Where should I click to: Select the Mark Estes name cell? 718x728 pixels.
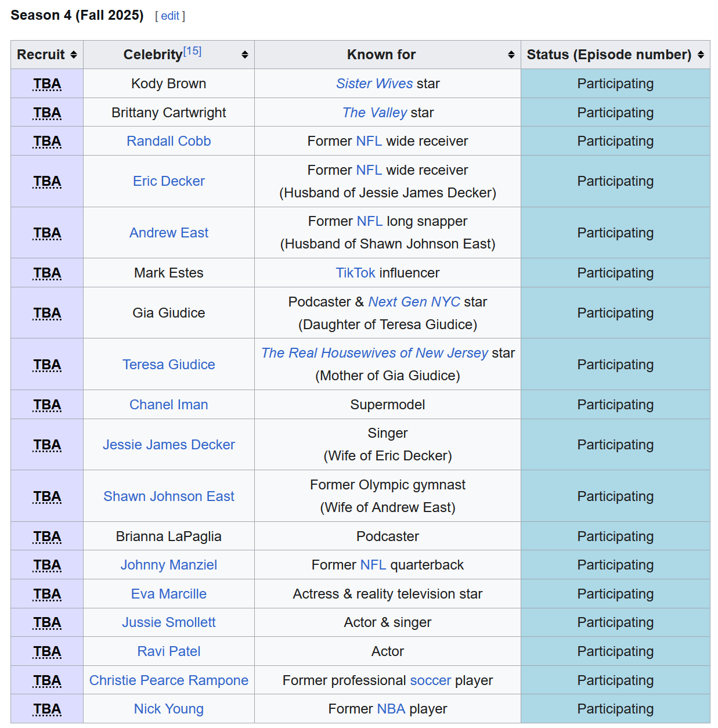[x=169, y=273]
